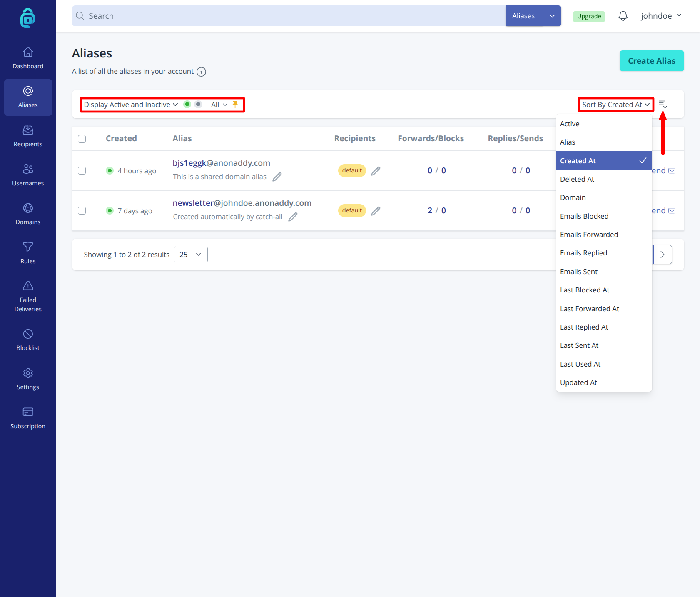
Task: Click the green active filter dot
Action: click(x=187, y=105)
